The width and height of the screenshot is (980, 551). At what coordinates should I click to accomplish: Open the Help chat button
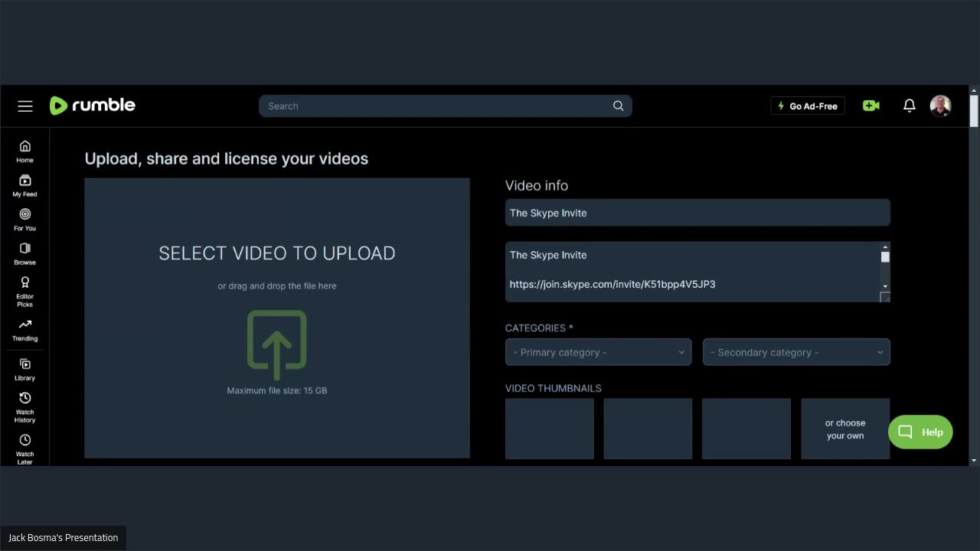920,432
